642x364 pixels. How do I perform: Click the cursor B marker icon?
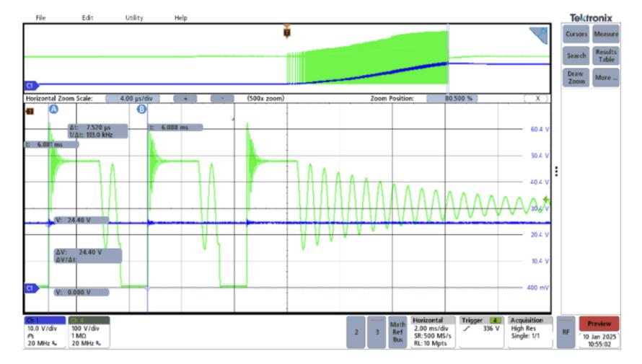click(x=141, y=110)
